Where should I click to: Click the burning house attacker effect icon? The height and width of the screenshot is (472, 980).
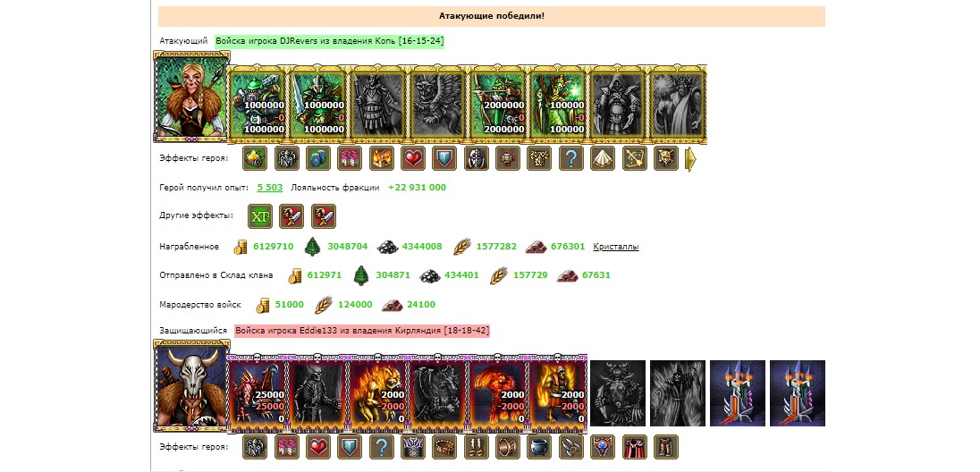[381, 158]
